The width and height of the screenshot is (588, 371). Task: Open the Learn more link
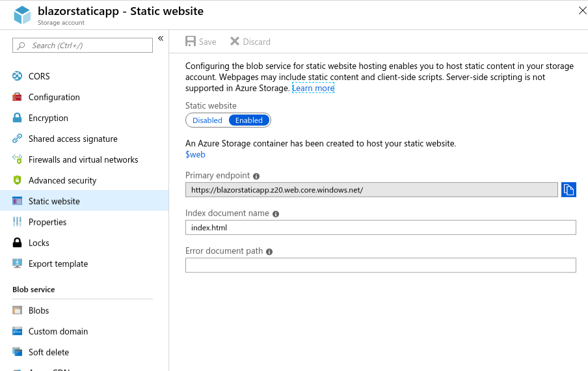313,88
